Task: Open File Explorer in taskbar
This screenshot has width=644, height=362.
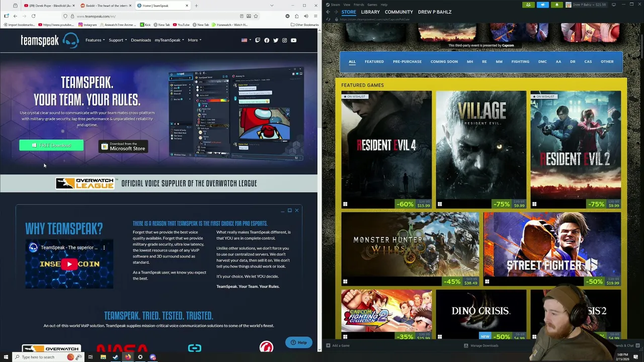Action: tap(103, 357)
